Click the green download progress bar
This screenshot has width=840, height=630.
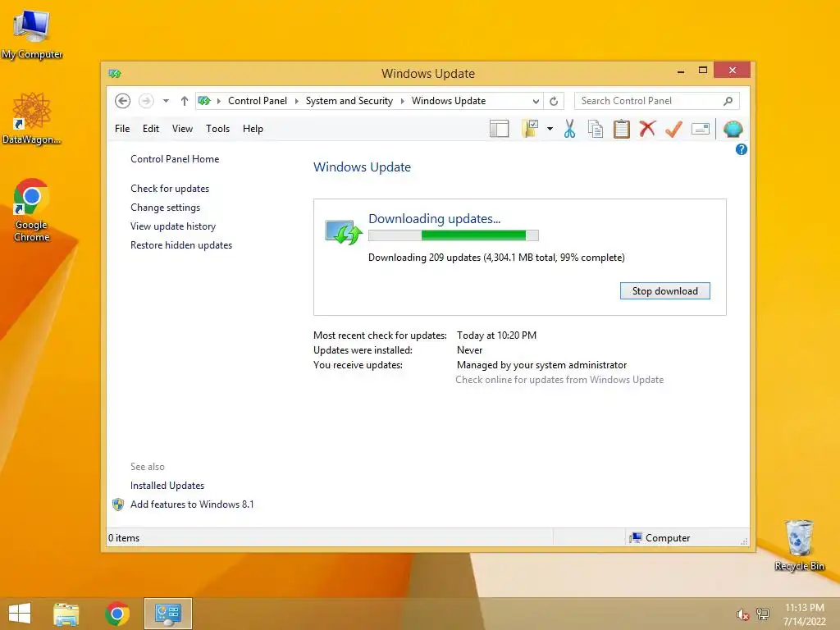453,235
